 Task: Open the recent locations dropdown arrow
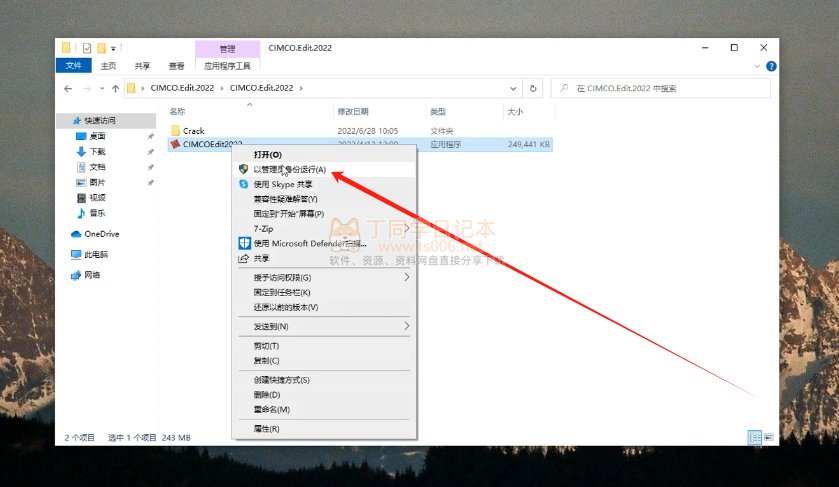pos(102,88)
